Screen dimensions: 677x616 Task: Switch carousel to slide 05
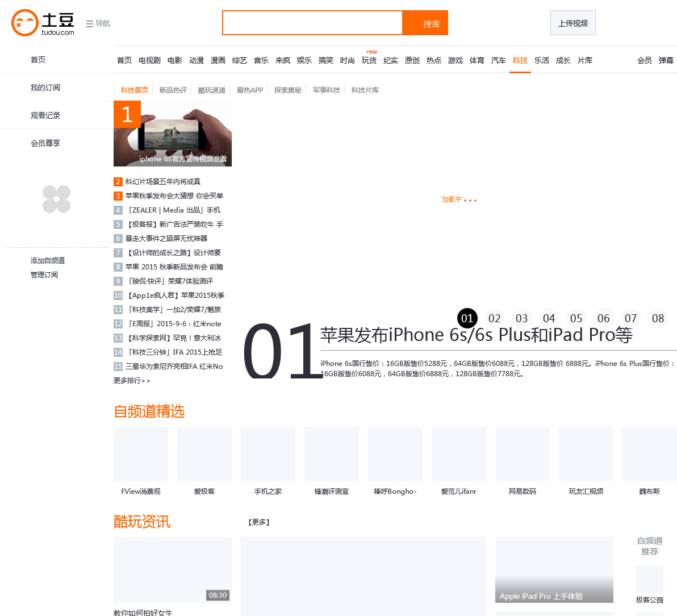pyautogui.click(x=576, y=318)
